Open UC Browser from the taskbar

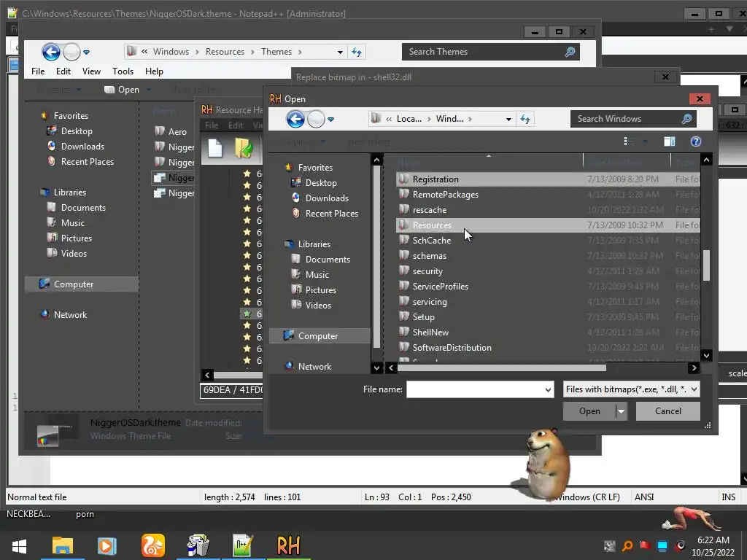click(152, 545)
